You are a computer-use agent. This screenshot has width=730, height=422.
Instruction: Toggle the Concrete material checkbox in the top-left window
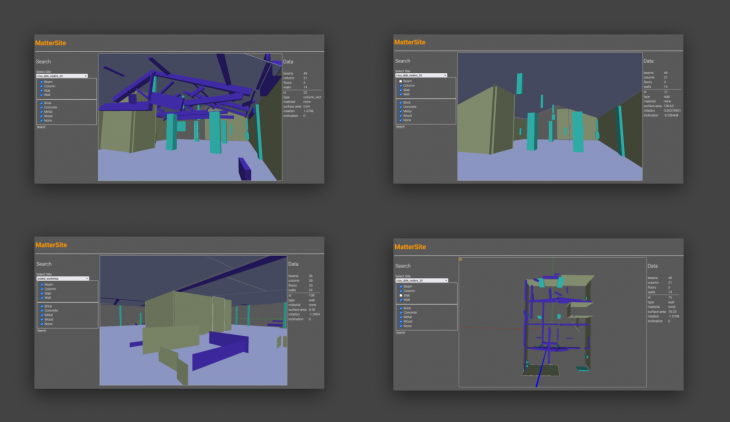(x=40, y=106)
